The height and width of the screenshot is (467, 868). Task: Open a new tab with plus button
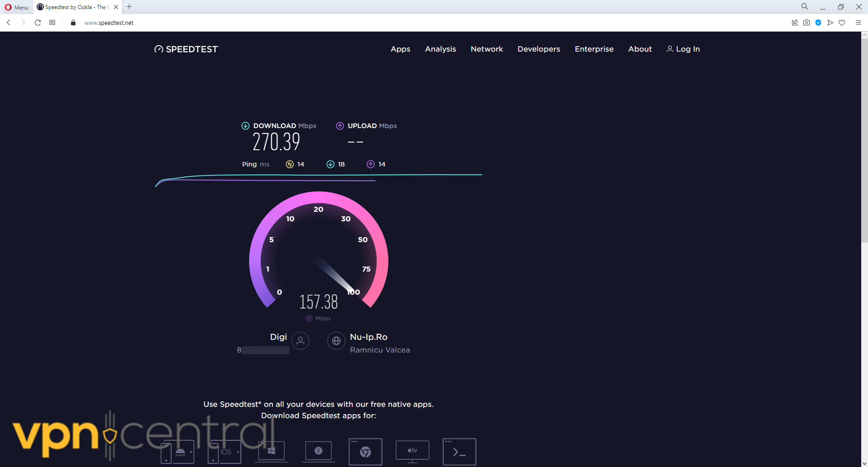pos(129,7)
